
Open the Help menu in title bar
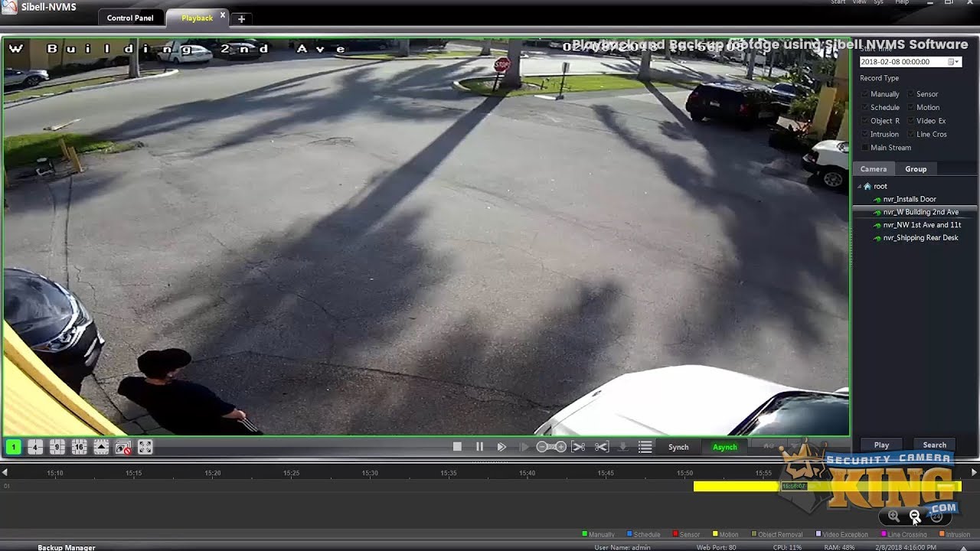pos(902,2)
